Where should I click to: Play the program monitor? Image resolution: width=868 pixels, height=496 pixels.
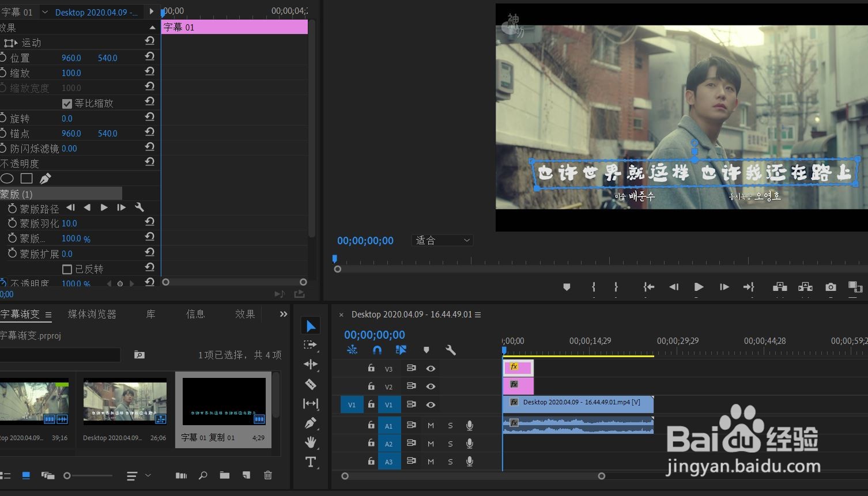pyautogui.click(x=699, y=287)
